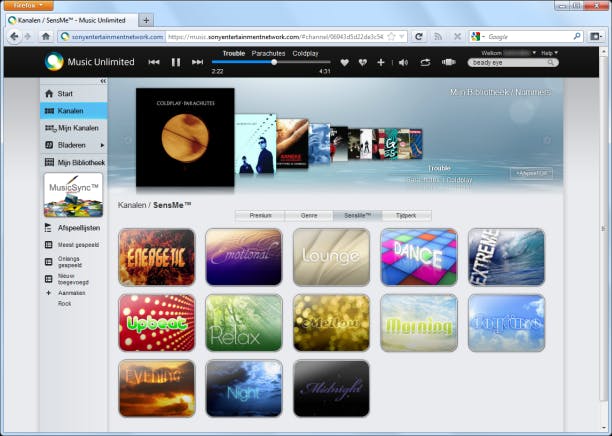Mute the volume speaker icon
This screenshot has height=436, width=612.
(403, 62)
